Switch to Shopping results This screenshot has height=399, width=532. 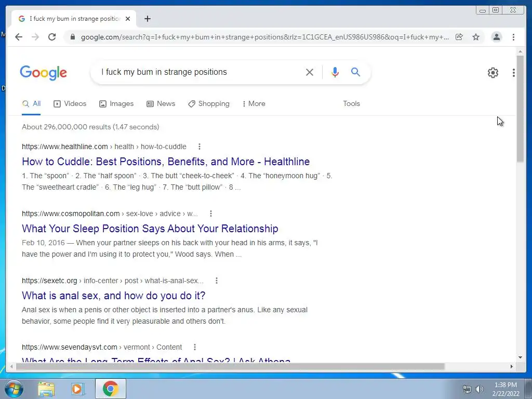coord(209,104)
